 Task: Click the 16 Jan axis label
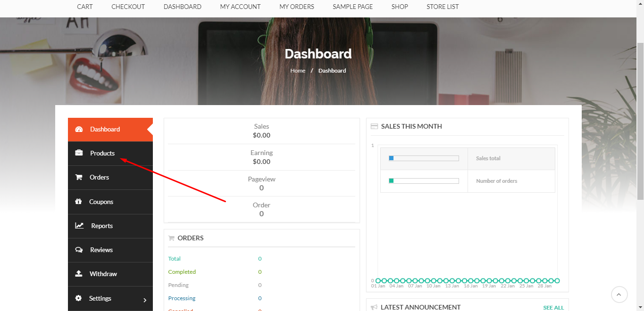click(470, 286)
